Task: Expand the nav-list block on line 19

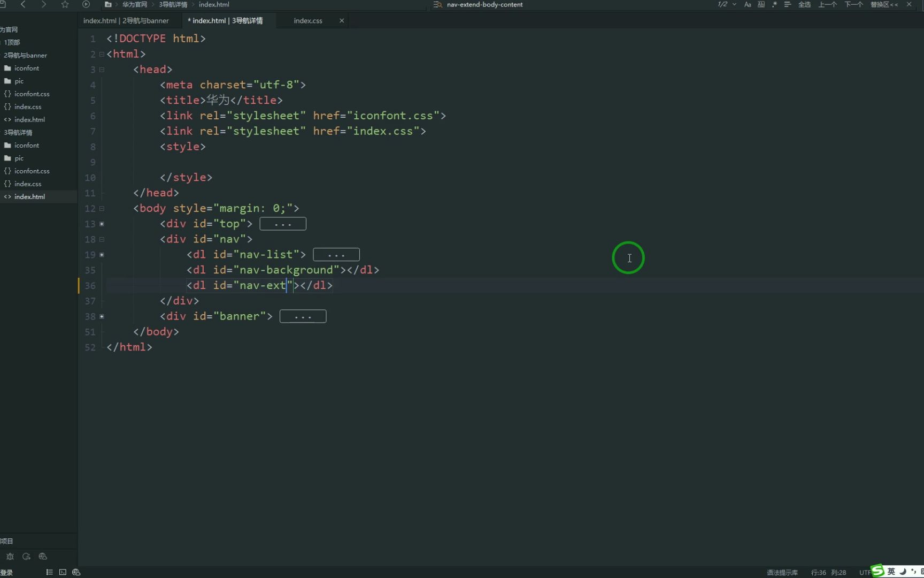Action: [x=103, y=255]
